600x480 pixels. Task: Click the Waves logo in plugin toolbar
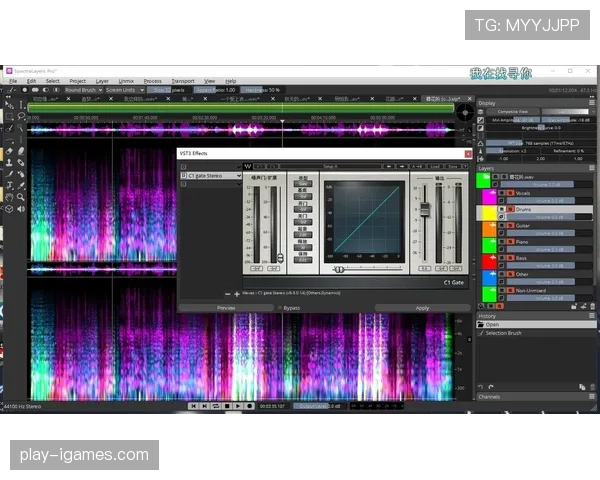point(247,166)
